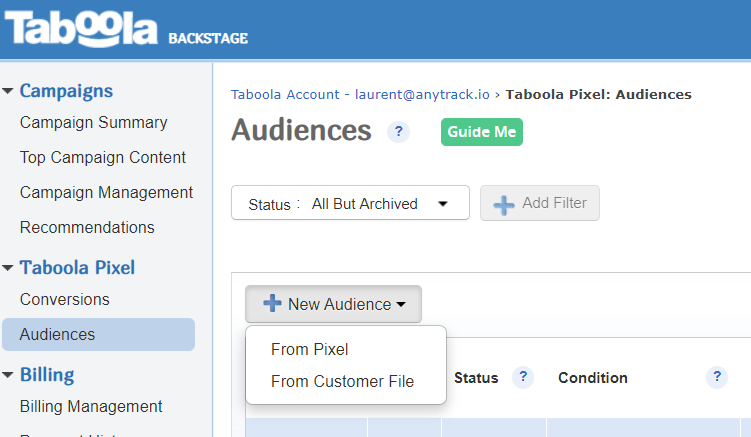The height and width of the screenshot is (437, 751).
Task: Click the Campaigns section heading
Action: coord(66,91)
